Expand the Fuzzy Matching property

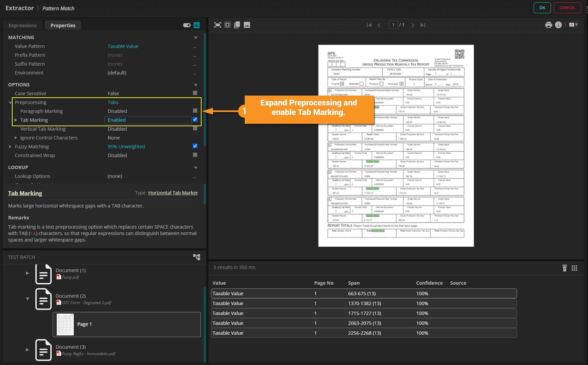coord(10,147)
